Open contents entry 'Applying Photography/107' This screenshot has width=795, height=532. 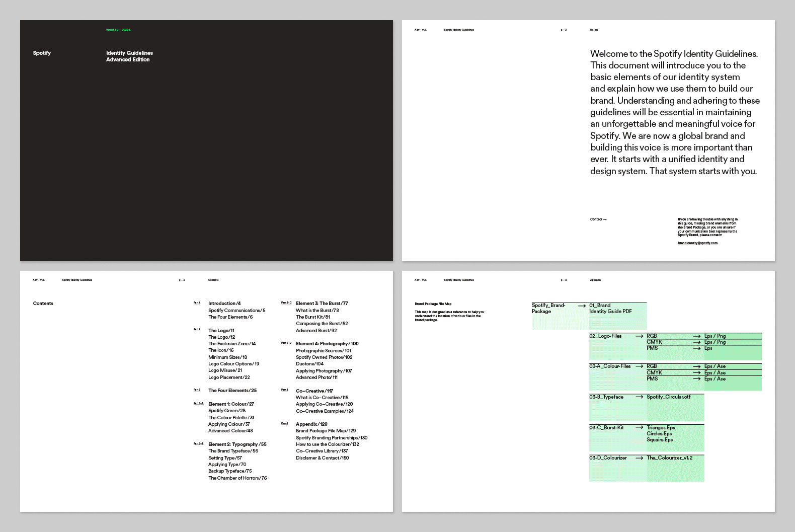pos(324,371)
